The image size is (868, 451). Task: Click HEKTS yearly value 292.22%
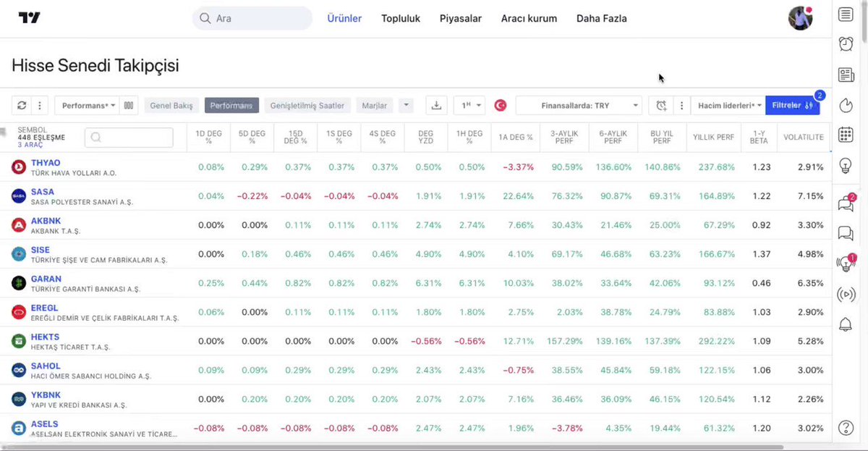(x=718, y=341)
